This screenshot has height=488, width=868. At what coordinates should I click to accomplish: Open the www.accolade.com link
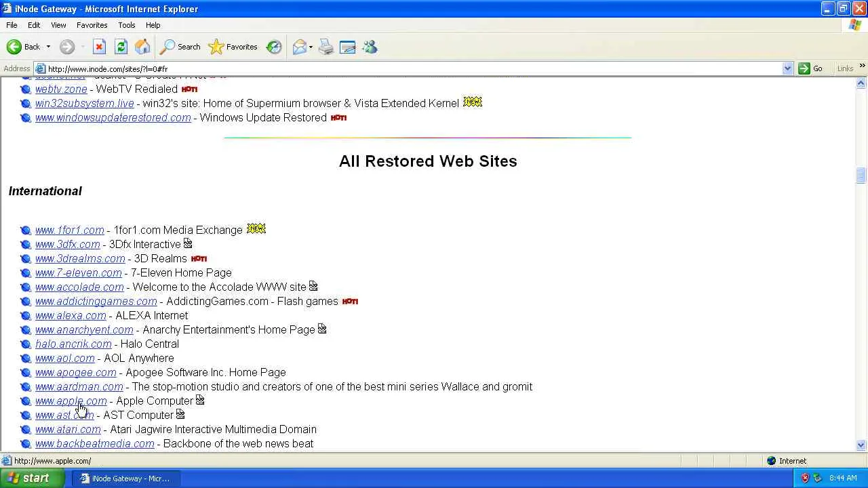pos(79,287)
